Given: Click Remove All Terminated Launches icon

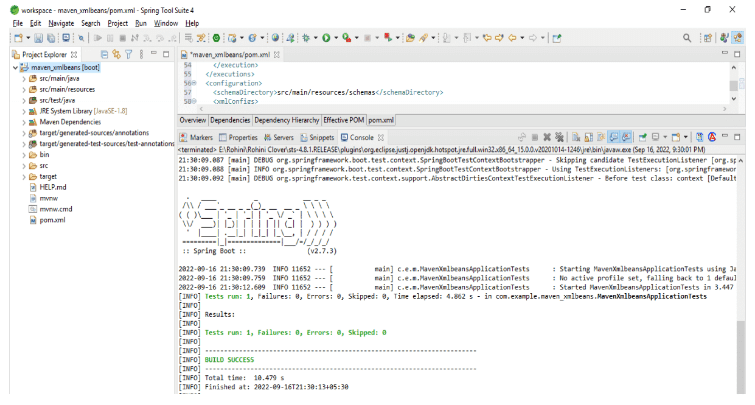Looking at the screenshot, I should (559, 137).
